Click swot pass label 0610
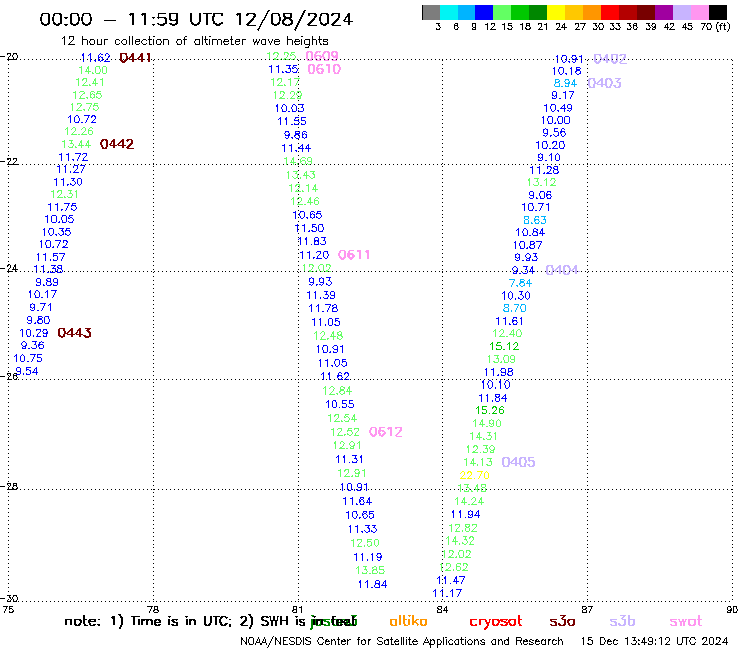 (x=324, y=69)
